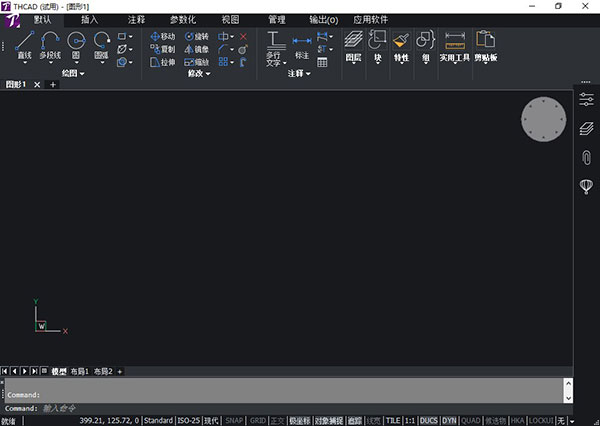Screen dimensions: 600x426
Task: Switch to the 插入 (Insert) ribbon tab
Action: pyautogui.click(x=90, y=19)
